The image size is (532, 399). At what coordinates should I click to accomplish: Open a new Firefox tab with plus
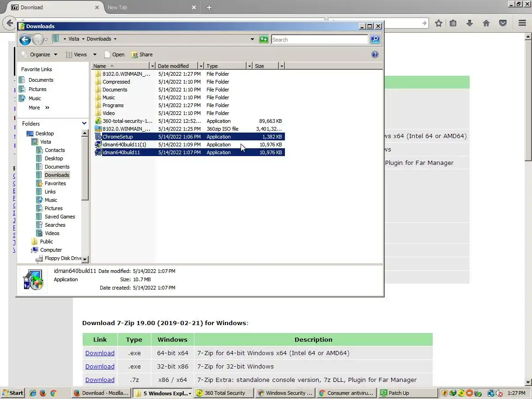click(x=209, y=7)
